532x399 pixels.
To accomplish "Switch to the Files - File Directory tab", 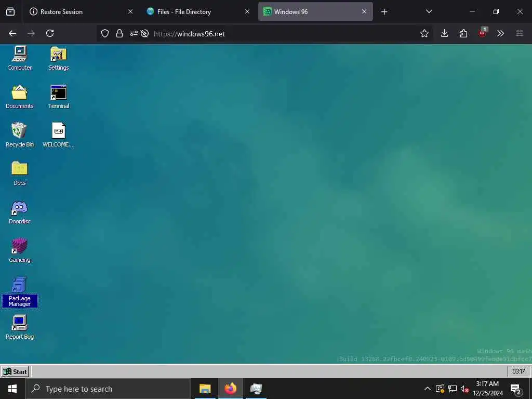I will click(x=198, y=11).
